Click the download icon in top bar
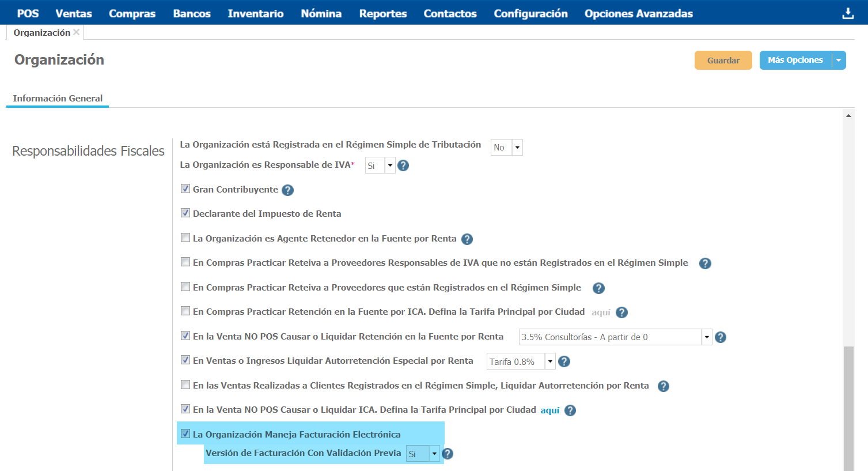 tap(847, 13)
